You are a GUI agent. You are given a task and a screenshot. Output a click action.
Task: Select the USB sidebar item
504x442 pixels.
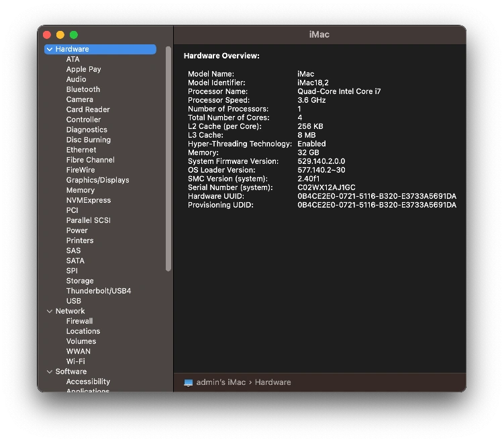point(73,301)
